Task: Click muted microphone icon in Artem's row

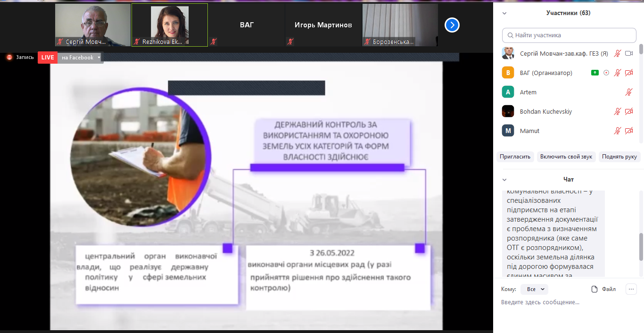Action: pyautogui.click(x=628, y=92)
